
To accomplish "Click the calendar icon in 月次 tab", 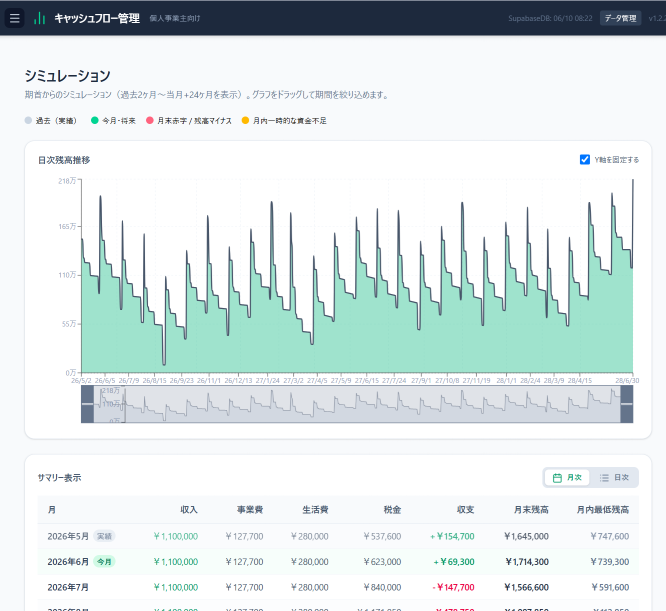I will (557, 478).
